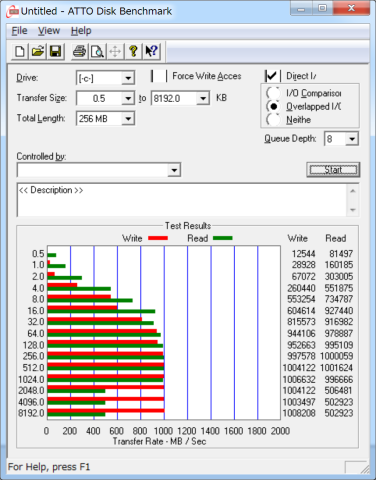
Task: Click the description scrollbar up arrow
Action: click(353, 191)
